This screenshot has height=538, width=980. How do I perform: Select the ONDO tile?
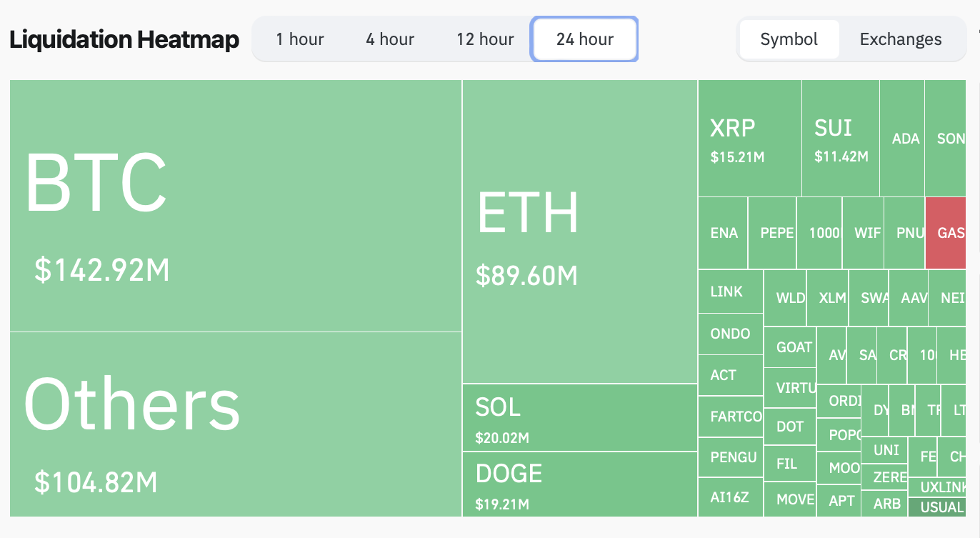(730, 334)
